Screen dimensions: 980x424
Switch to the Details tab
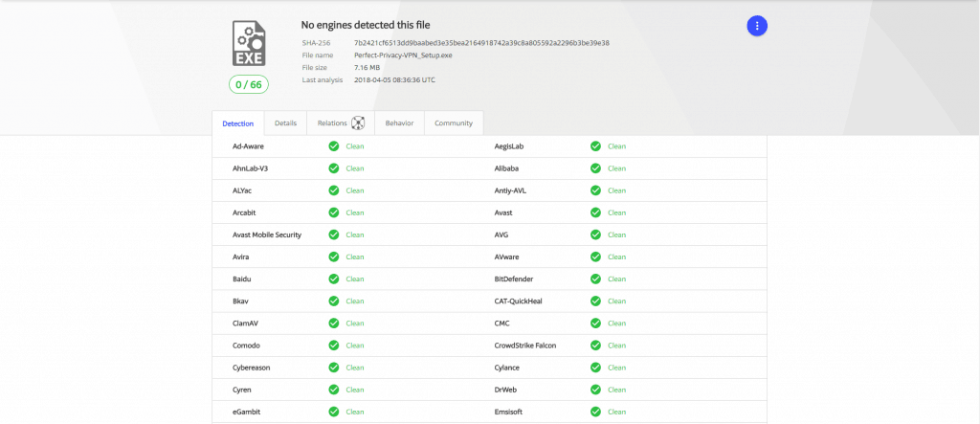click(285, 123)
